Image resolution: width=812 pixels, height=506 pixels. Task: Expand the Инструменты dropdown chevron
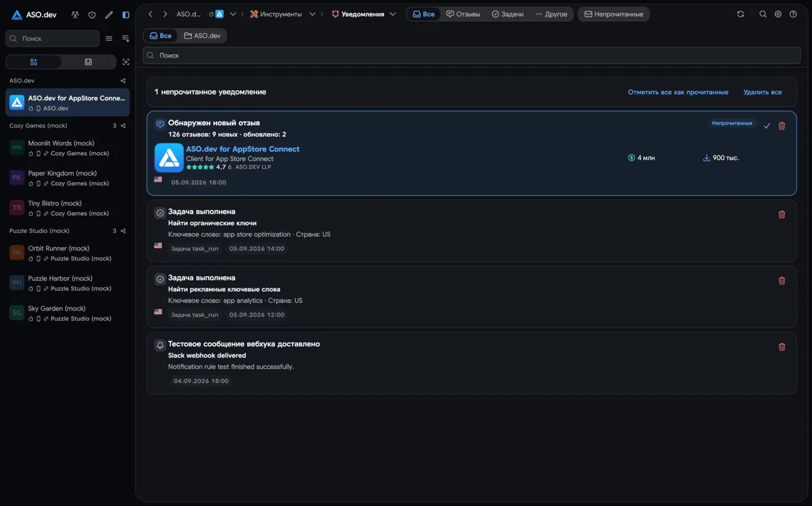coord(312,14)
